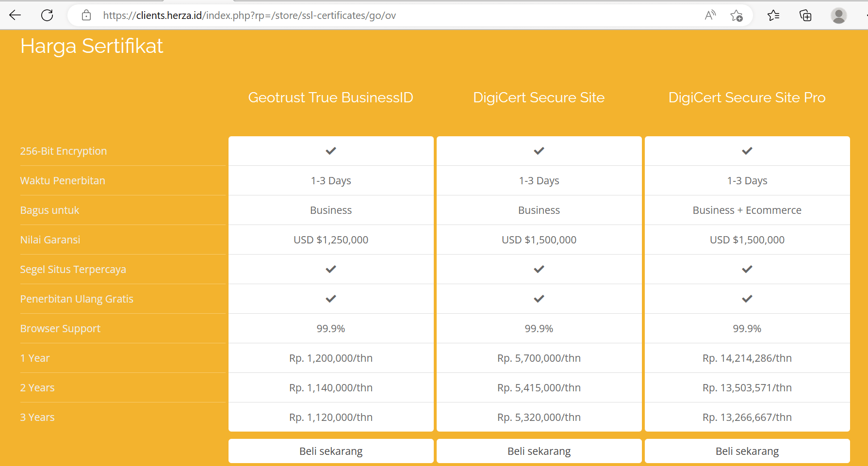Click Geotrust's Penerbitan Ulang Gratis checkmark
The image size is (868, 466).
pos(331,299)
